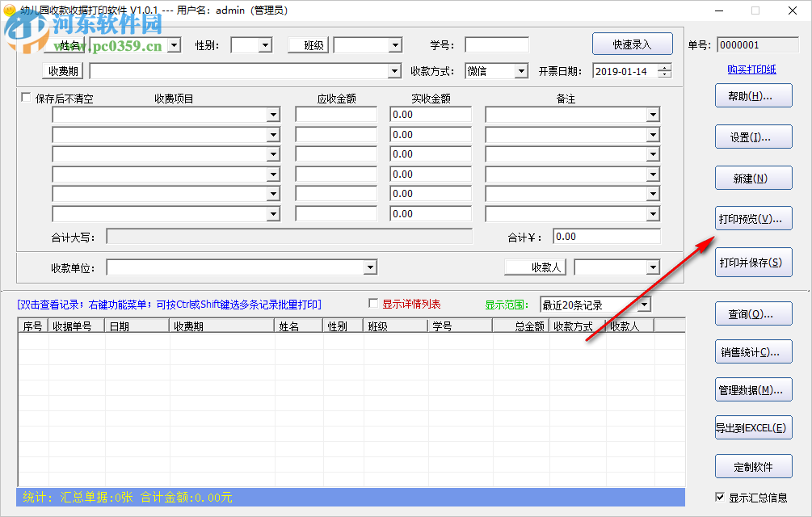Minimize the application window

[x=719, y=11]
